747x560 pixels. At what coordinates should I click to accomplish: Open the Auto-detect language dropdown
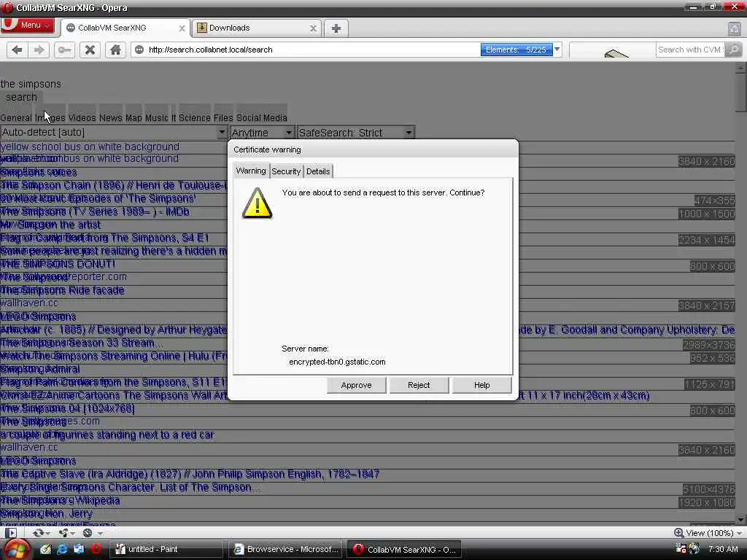(x=114, y=133)
